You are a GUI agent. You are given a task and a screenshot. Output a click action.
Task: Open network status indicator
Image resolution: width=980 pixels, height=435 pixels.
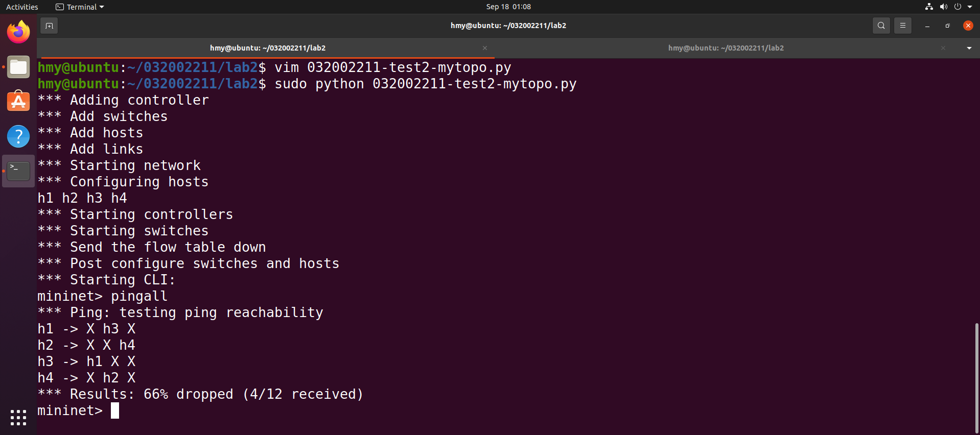pyautogui.click(x=929, y=7)
